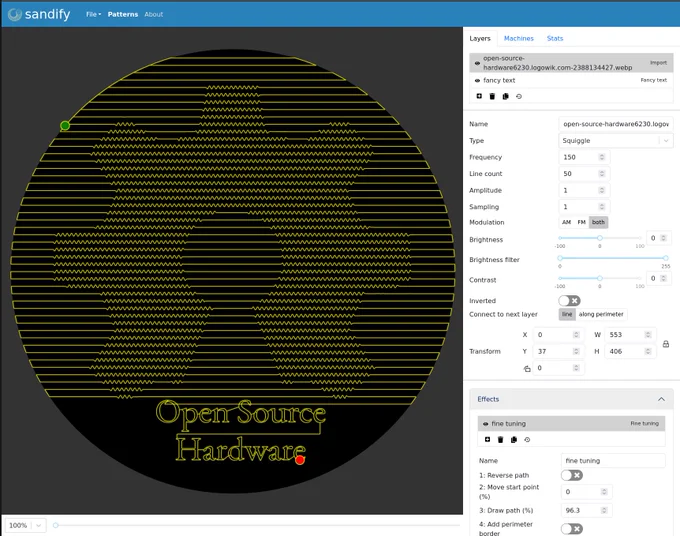This screenshot has height=536, width=680.
Task: Adjust Transform X stepper arrows
Action: 576,334
